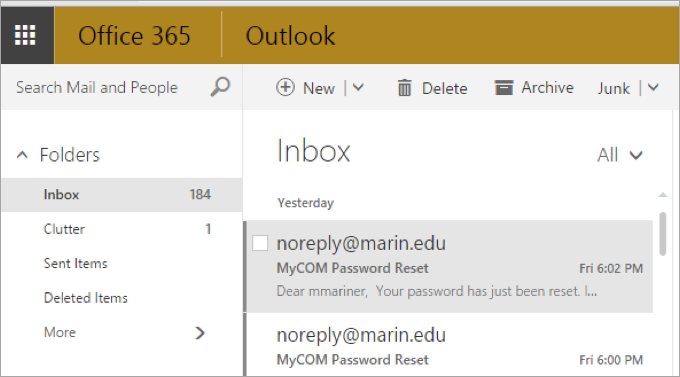Open email received Fri 6:00 PM
This screenshot has width=680, height=377.
(x=449, y=345)
